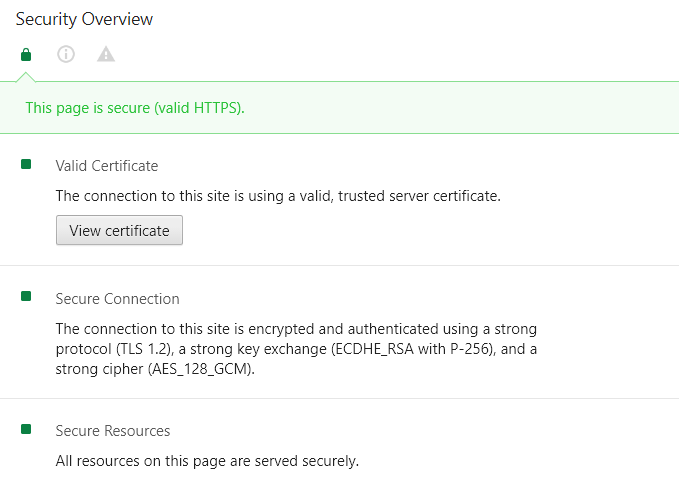Image resolution: width=679 pixels, height=479 pixels.
Task: Select the info circle icon
Action: pos(66,54)
